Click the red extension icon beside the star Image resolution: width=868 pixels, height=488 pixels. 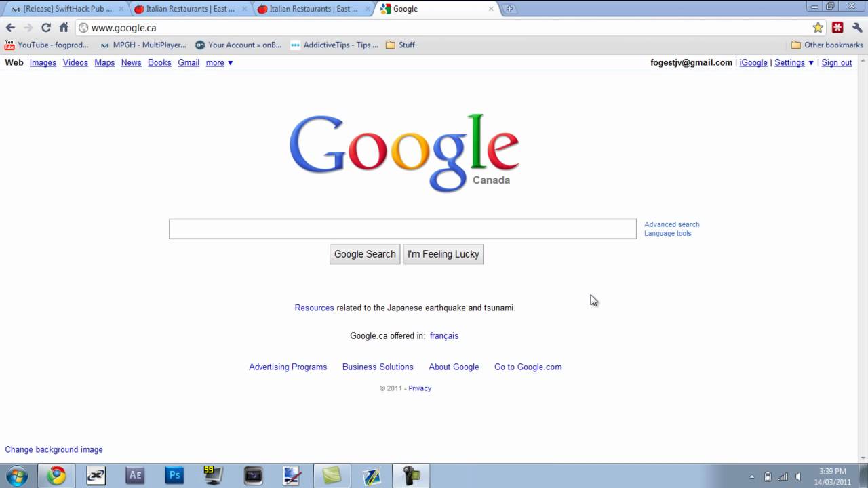click(837, 28)
